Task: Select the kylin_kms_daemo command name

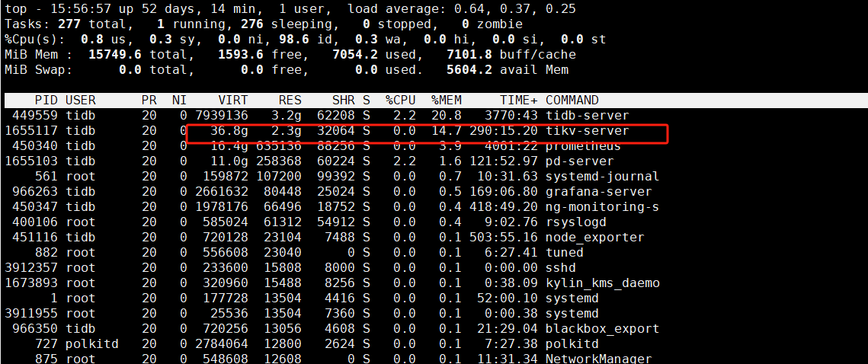Action: (603, 283)
